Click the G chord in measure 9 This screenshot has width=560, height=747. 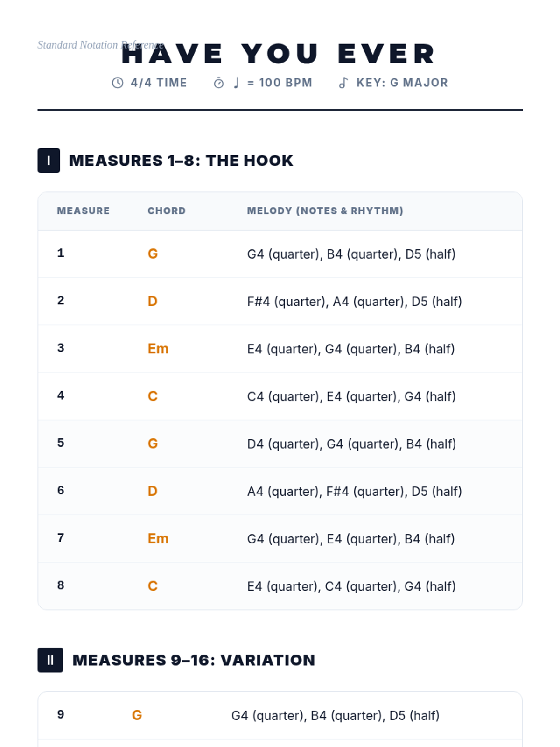pyautogui.click(x=137, y=715)
